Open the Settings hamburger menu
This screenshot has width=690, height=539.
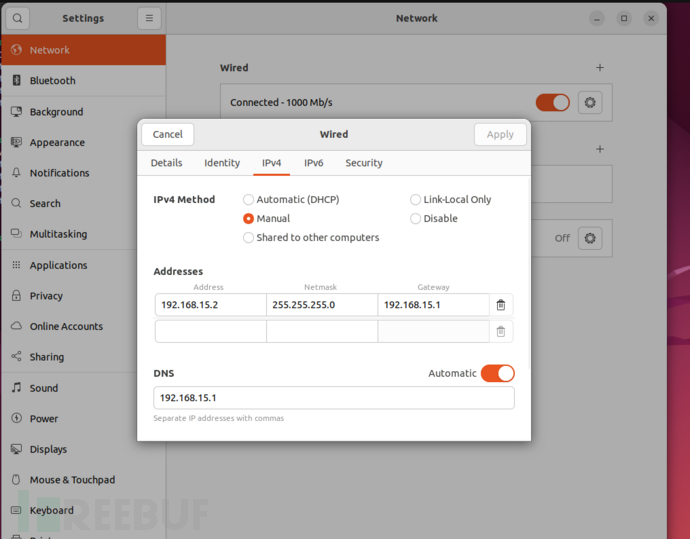[149, 18]
